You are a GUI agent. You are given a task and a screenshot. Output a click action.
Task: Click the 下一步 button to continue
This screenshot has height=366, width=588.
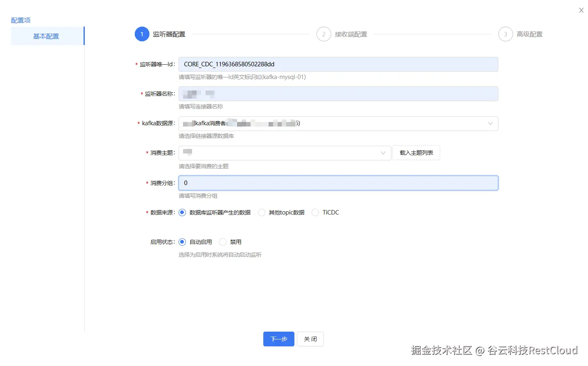pyautogui.click(x=278, y=339)
